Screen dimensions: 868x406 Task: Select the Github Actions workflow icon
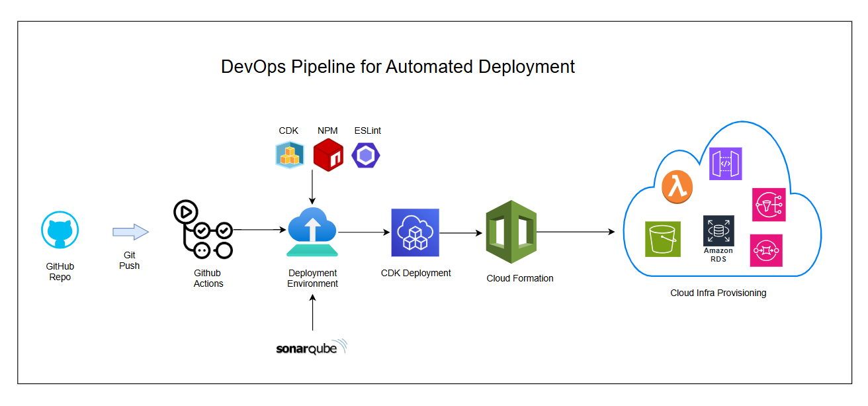click(x=203, y=230)
